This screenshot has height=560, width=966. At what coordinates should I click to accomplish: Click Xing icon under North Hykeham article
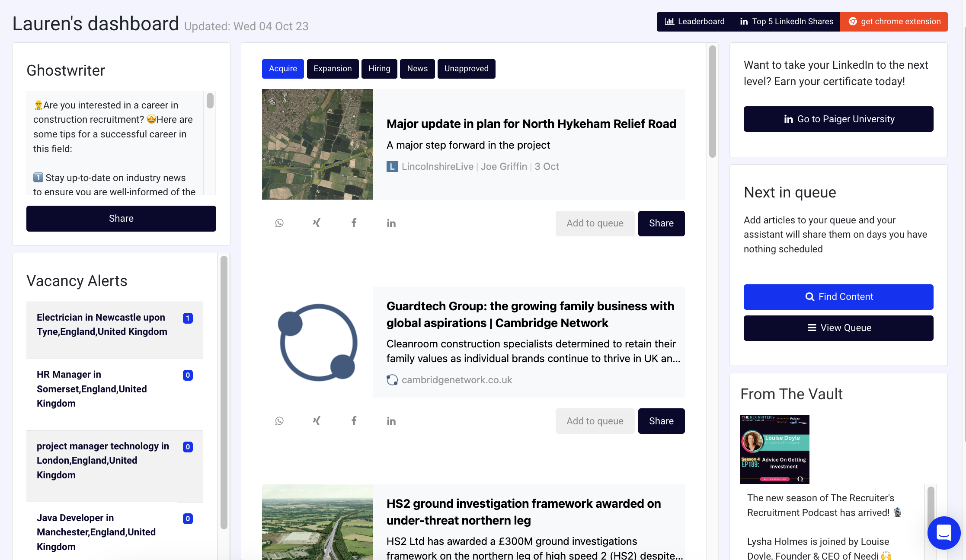click(317, 223)
